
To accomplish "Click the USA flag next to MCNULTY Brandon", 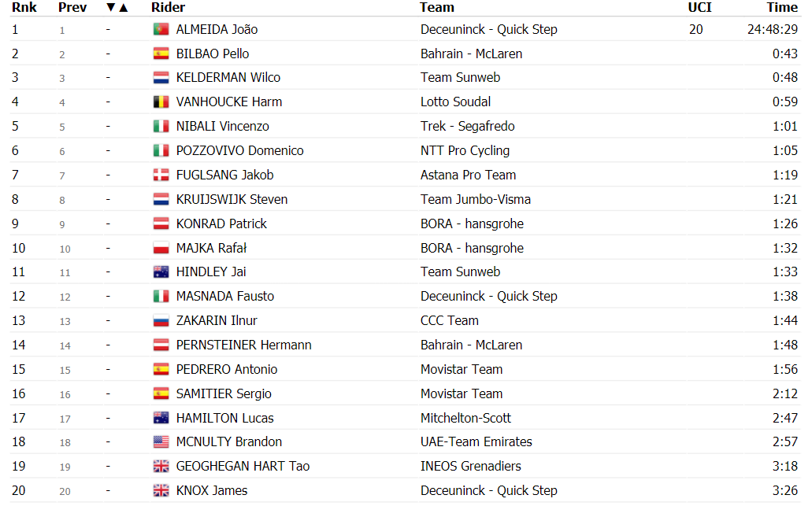I will pyautogui.click(x=161, y=441).
